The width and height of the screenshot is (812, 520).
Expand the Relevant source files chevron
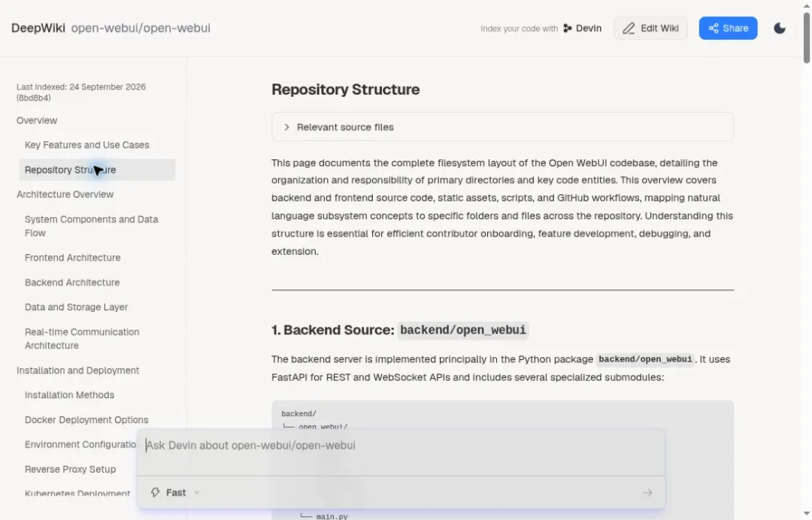(x=286, y=127)
